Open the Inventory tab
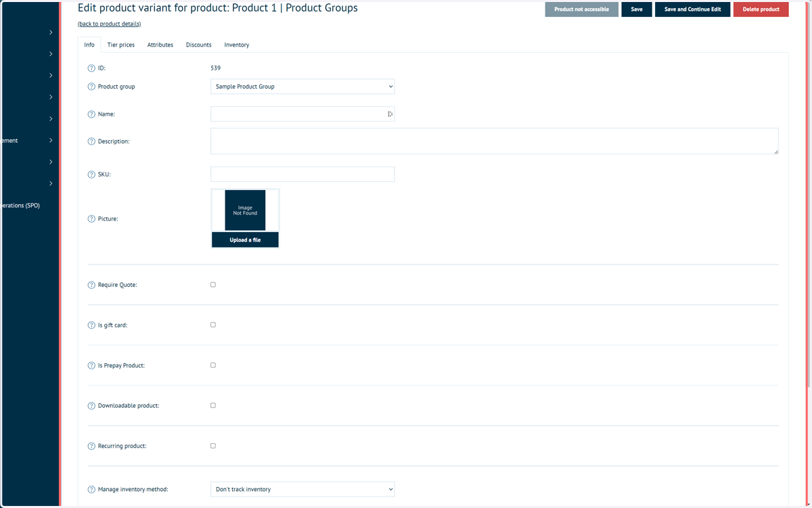Viewport: 812px width, 508px height. point(237,45)
